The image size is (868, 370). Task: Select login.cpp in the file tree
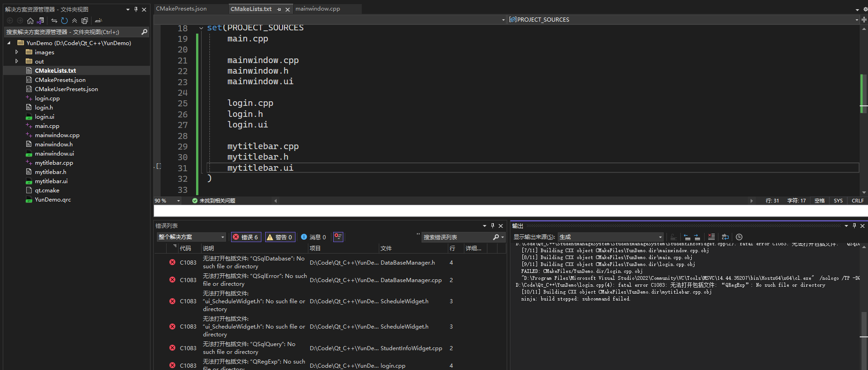(47, 98)
